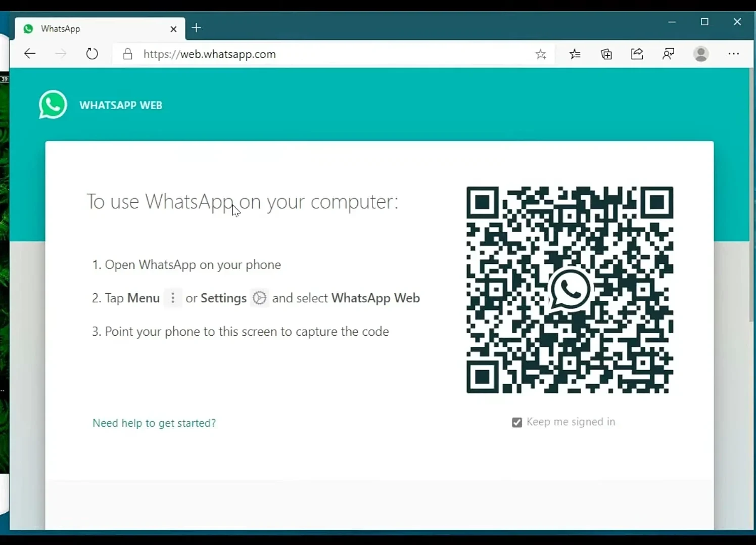The width and height of the screenshot is (756, 545).
Task: Close the WhatsApp tab
Action: click(173, 29)
